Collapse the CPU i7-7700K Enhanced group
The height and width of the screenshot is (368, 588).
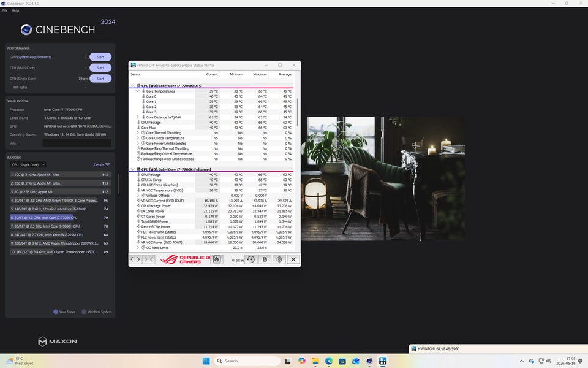[x=132, y=169]
